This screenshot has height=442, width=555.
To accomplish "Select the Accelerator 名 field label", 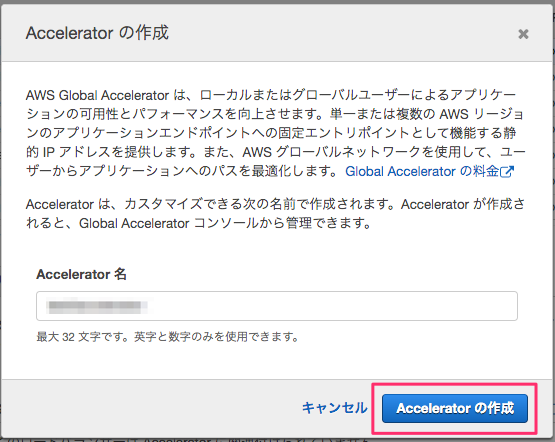I will [x=81, y=274].
